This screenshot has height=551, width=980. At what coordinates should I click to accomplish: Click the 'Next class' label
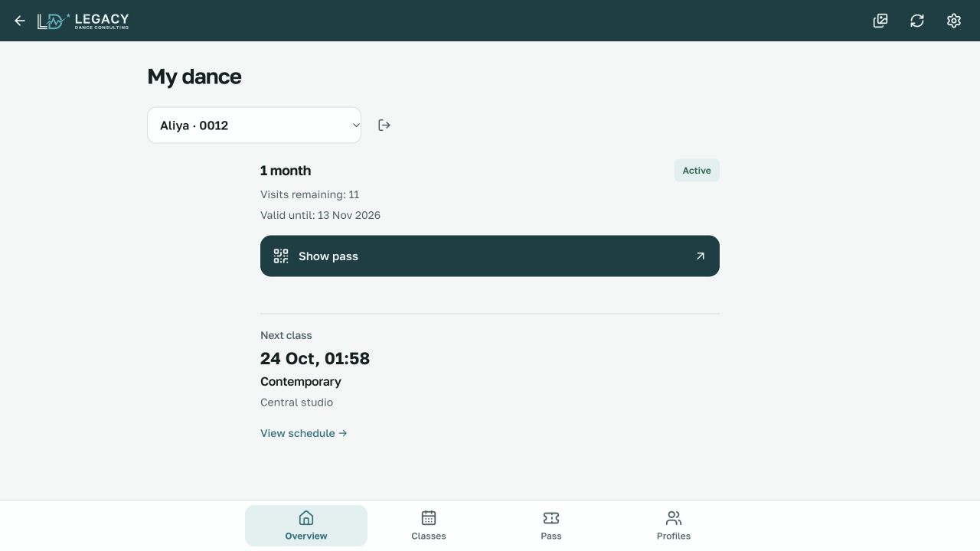coord(286,335)
